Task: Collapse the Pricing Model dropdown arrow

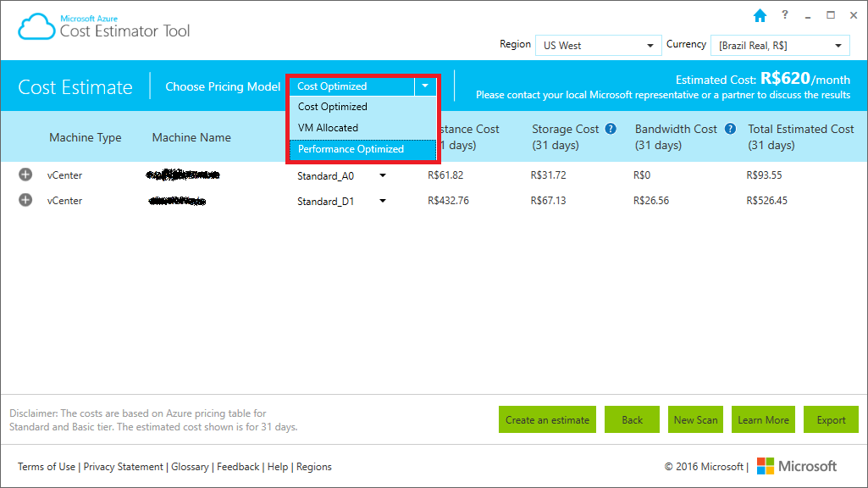Action: tap(425, 86)
